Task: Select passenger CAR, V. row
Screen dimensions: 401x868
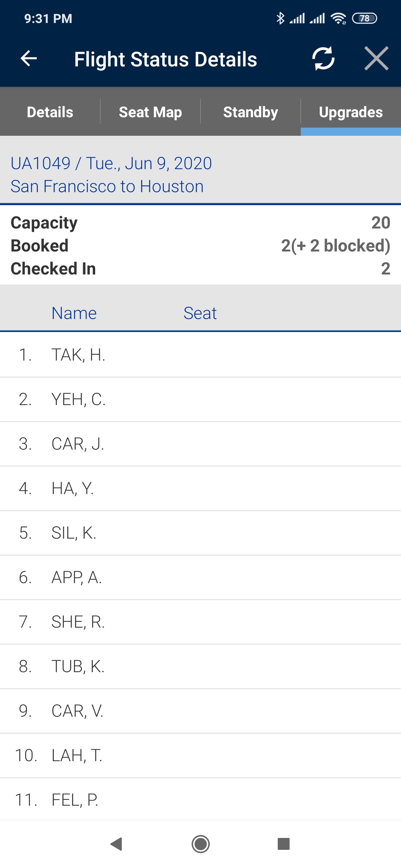Action: pos(200,711)
